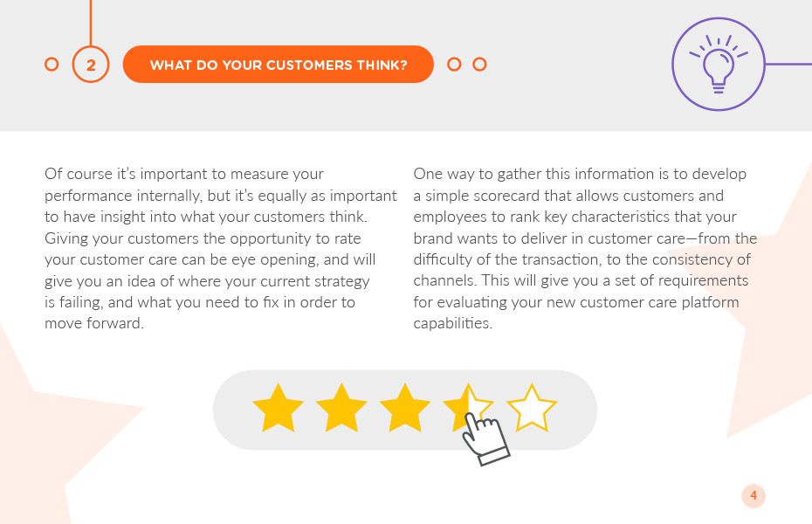Pick the empty fifth rating star

click(x=532, y=408)
